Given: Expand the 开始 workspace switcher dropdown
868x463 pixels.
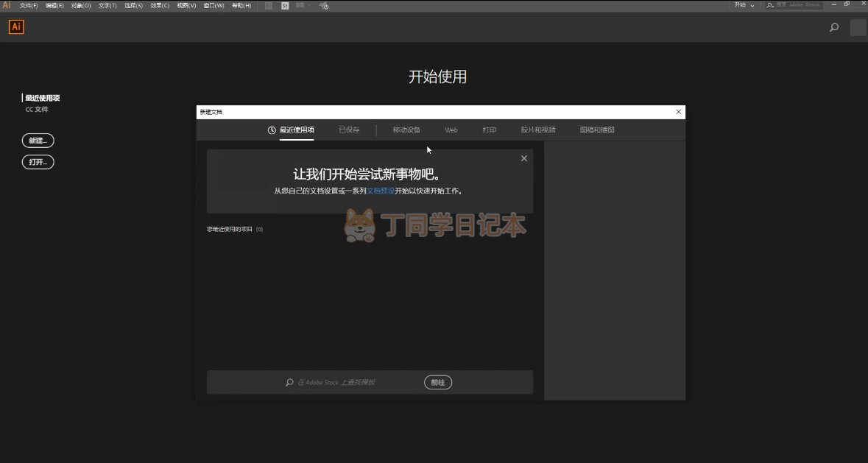Looking at the screenshot, I should tap(744, 5).
